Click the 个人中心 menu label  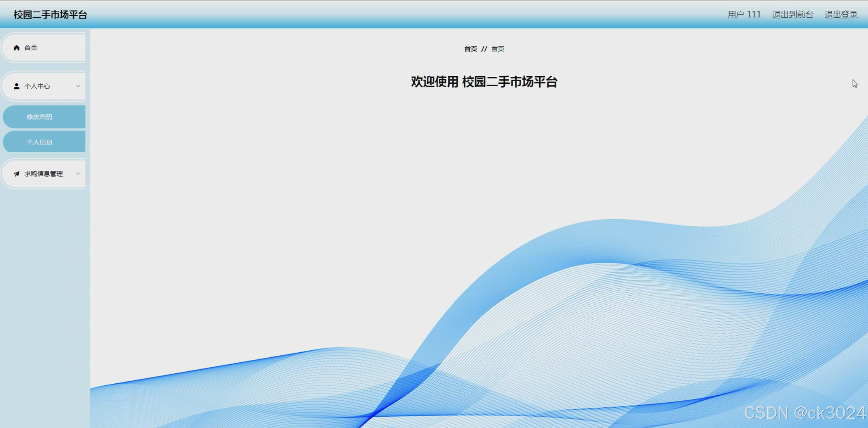(37, 86)
